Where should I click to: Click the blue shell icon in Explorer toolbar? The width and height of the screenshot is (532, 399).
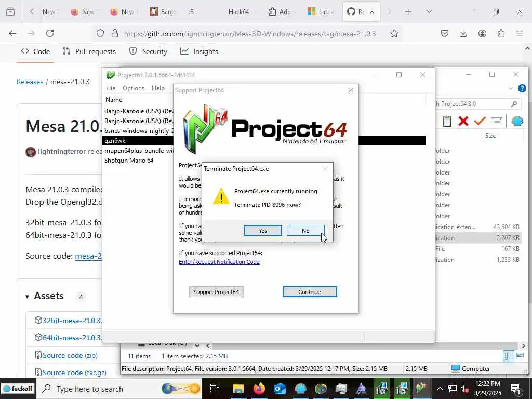[517, 121]
